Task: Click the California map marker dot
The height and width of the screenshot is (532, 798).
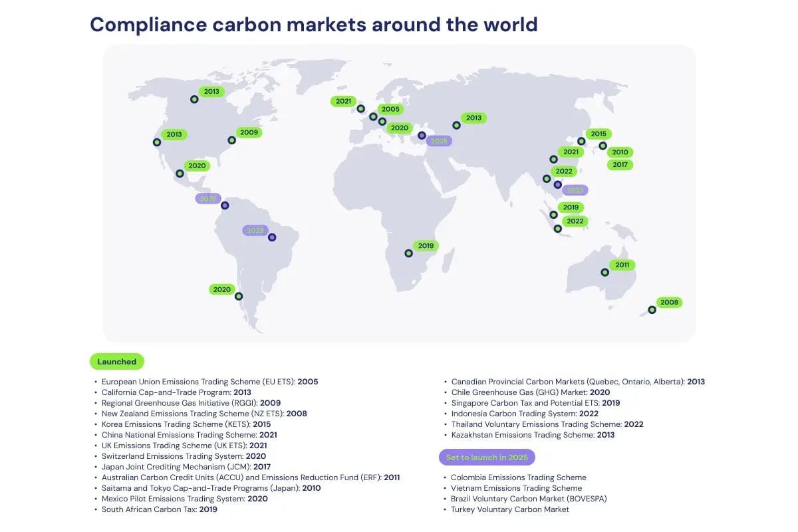Action: click(157, 142)
